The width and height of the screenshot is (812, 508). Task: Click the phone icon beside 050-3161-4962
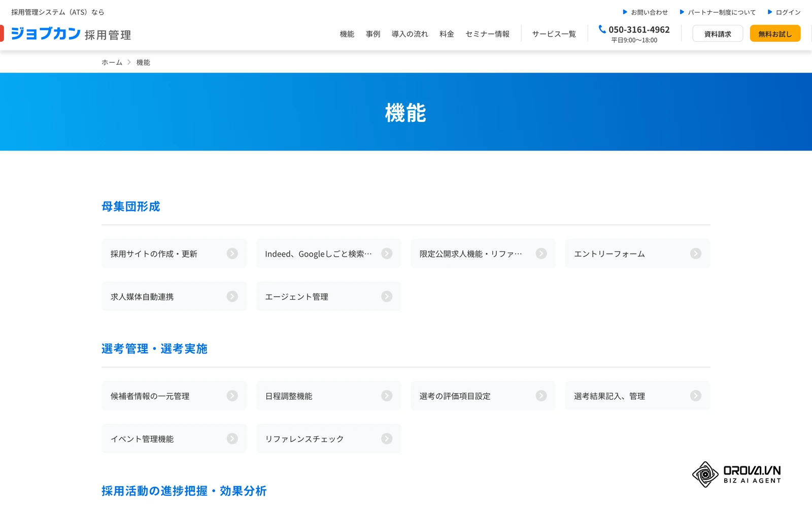(602, 29)
